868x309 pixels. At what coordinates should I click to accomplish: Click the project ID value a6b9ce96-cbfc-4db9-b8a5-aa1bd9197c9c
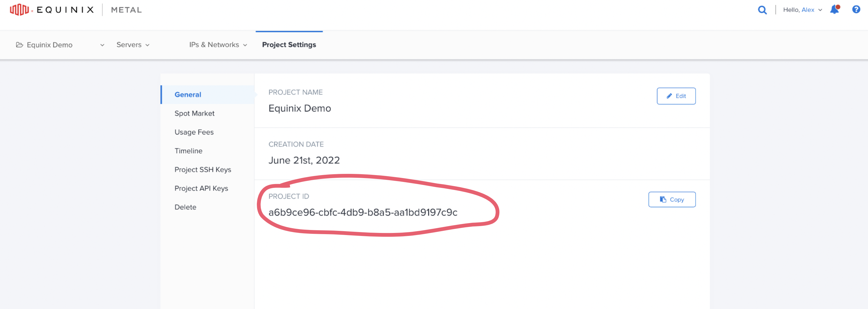coord(363,212)
